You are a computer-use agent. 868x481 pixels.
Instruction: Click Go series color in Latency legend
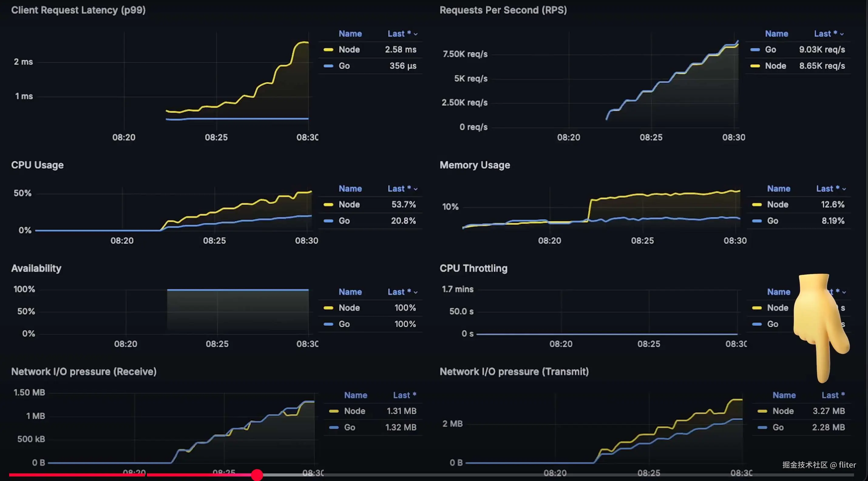pos(328,66)
